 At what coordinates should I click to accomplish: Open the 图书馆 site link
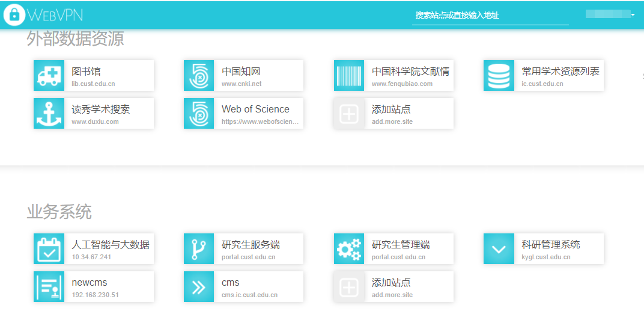pos(86,72)
